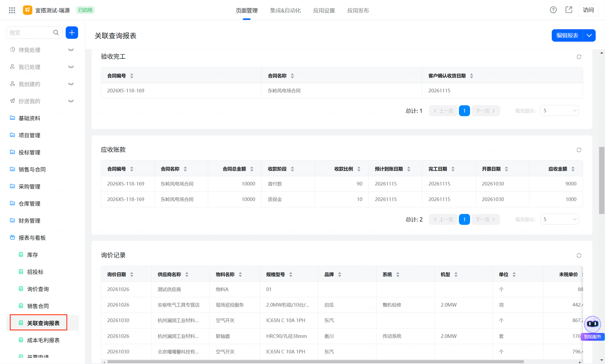
Task: Switch to 应用设置 tab
Action: point(324,11)
